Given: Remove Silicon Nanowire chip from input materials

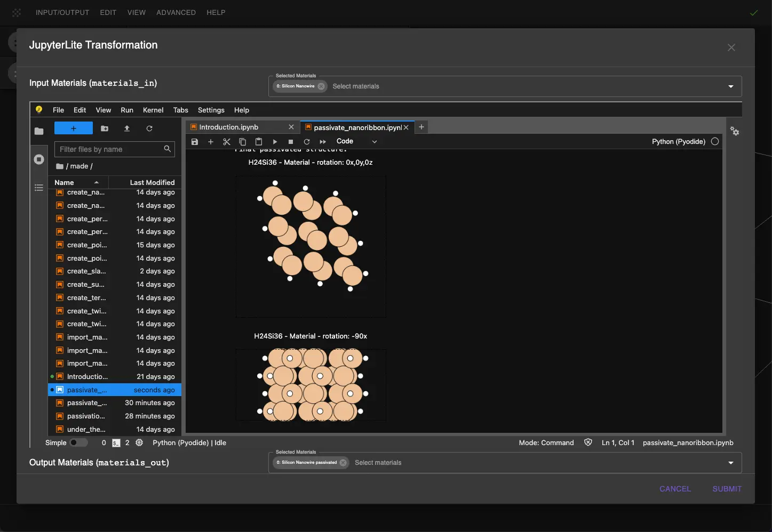Looking at the screenshot, I should 321,86.
